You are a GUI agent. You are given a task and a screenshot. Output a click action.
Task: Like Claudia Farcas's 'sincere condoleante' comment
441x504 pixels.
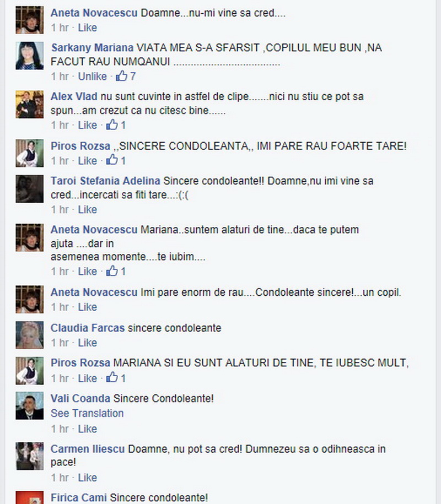coord(88,343)
